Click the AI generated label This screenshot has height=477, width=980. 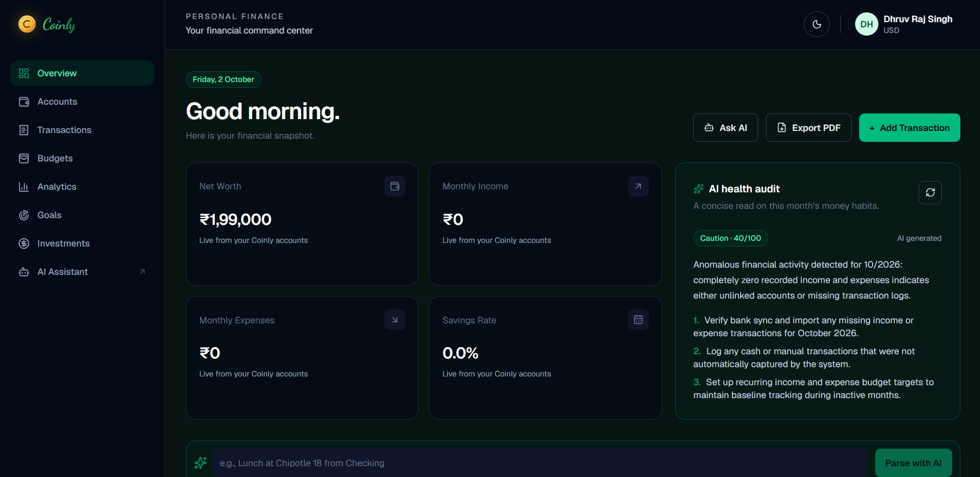(919, 238)
